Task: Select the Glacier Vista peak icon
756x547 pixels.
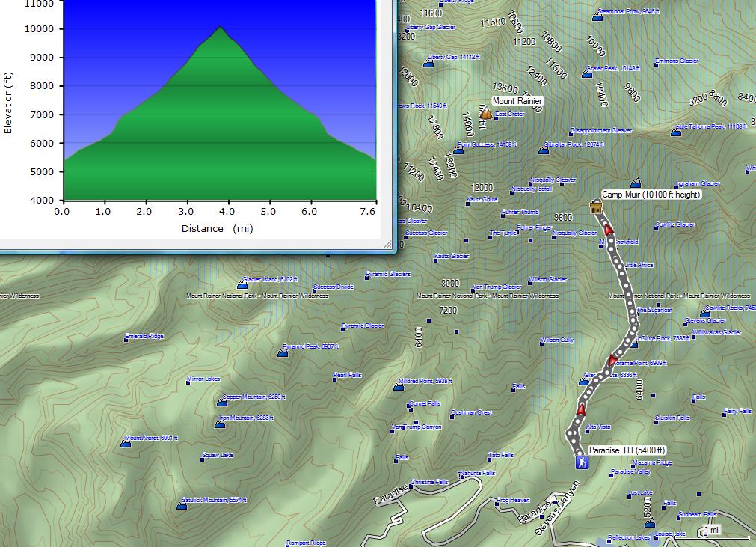Action: pyautogui.click(x=583, y=382)
